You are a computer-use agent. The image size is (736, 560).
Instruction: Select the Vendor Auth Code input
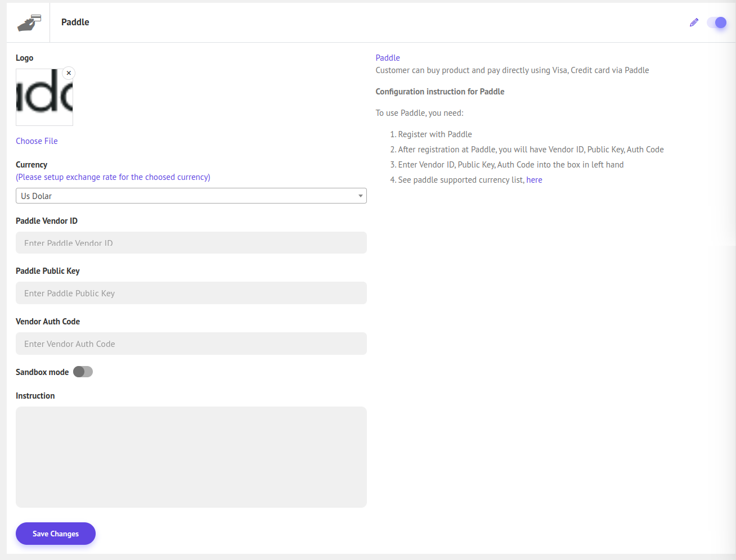click(x=191, y=344)
